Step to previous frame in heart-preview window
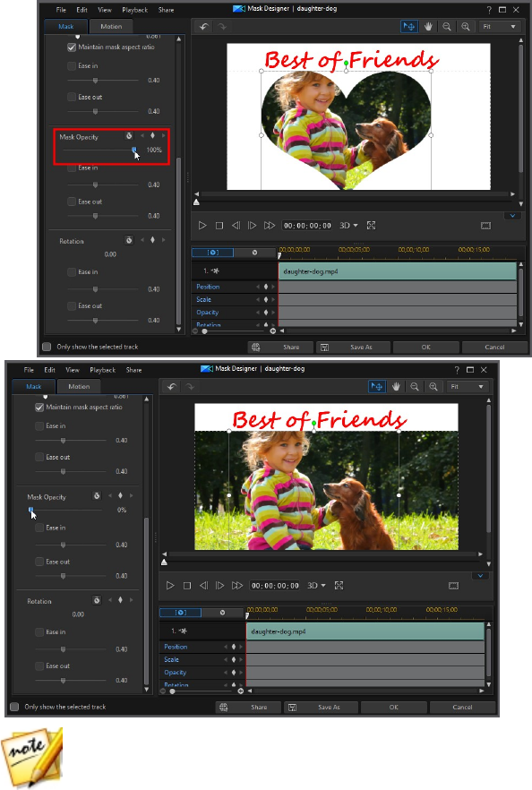This screenshot has width=532, height=790. coord(236,226)
